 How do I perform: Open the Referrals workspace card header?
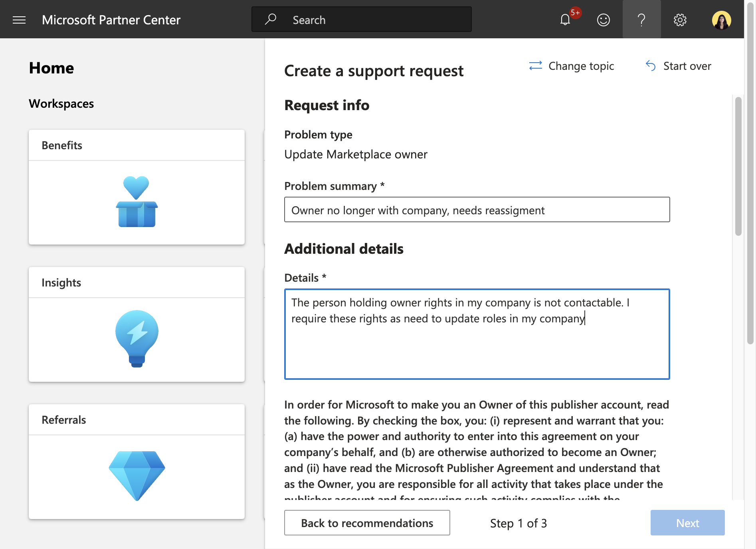tap(137, 420)
